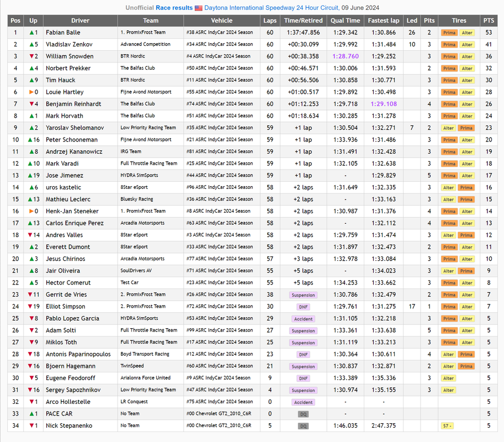Screen dimensions: 504x442
Task: Click the DQ badge for PACE CAR
Action: (304, 414)
